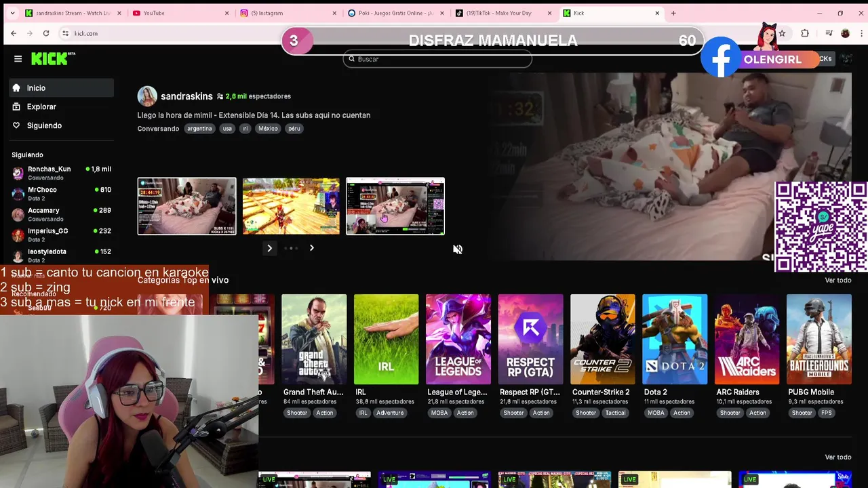Screen dimensions: 868x488
Task: Open a new browser tab with plus
Action: 673,13
